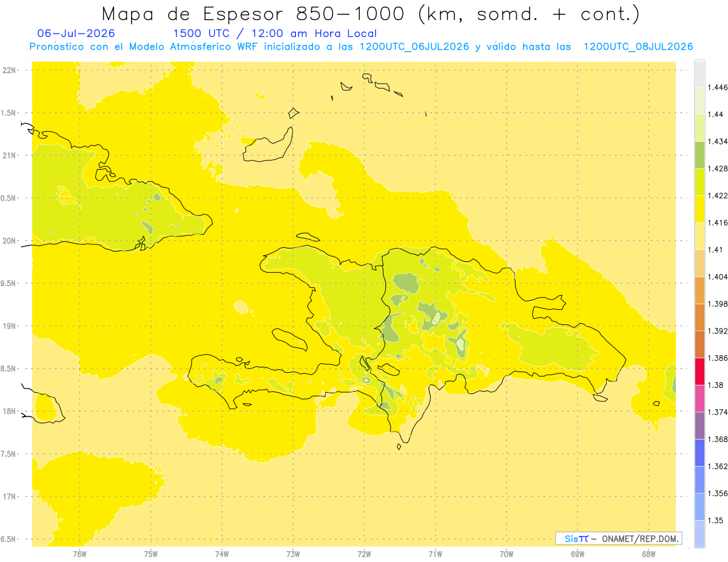
Task: Click the color bar value '1.416'
Action: 718,223
